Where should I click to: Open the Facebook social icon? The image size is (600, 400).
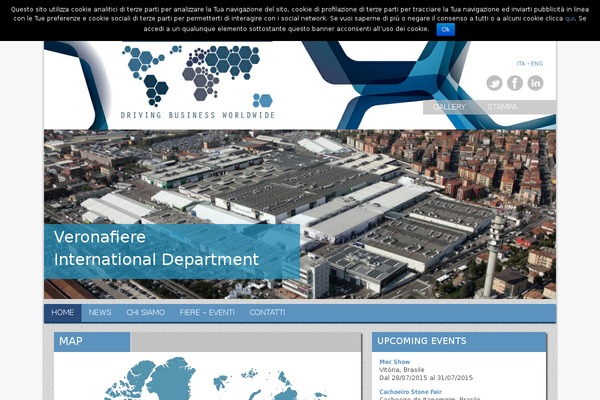click(x=515, y=83)
